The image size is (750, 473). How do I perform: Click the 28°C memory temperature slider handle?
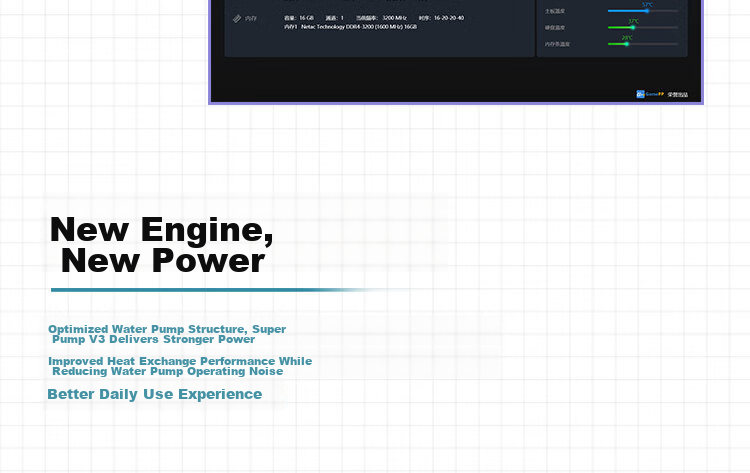point(627,44)
